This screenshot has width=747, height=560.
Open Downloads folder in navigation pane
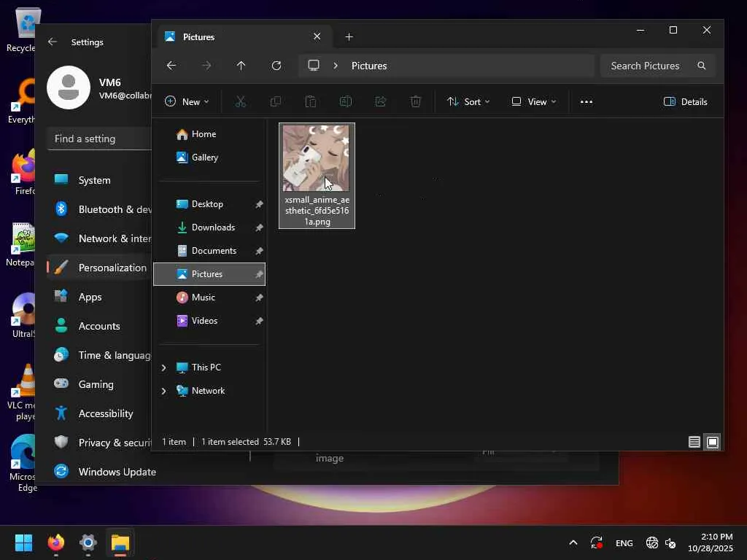tap(213, 227)
